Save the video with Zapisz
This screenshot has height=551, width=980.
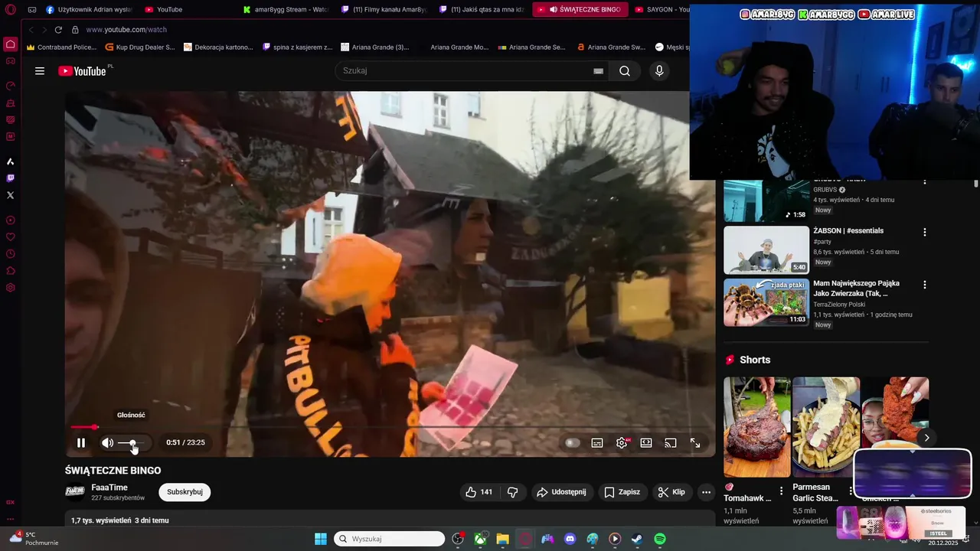pyautogui.click(x=622, y=492)
